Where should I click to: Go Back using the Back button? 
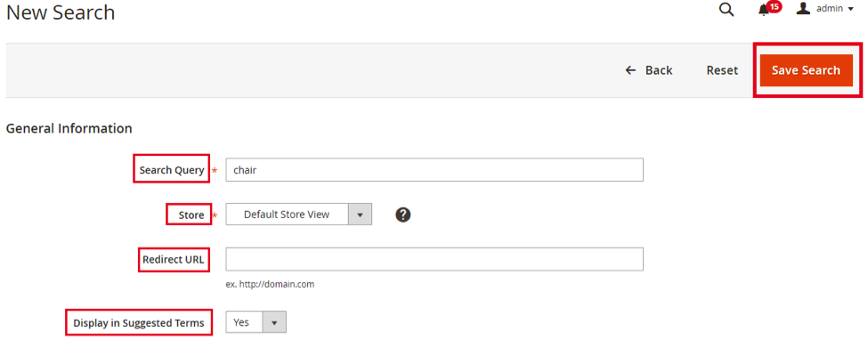pos(649,70)
